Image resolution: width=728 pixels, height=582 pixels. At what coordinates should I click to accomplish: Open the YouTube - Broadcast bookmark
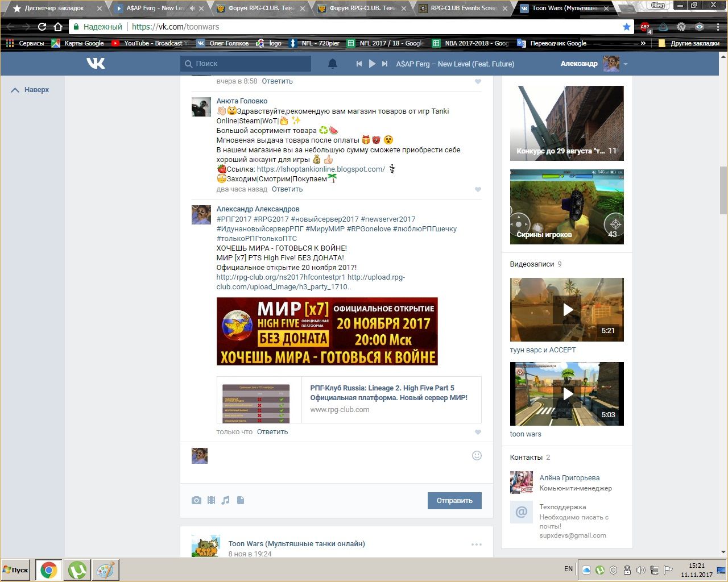click(x=150, y=43)
